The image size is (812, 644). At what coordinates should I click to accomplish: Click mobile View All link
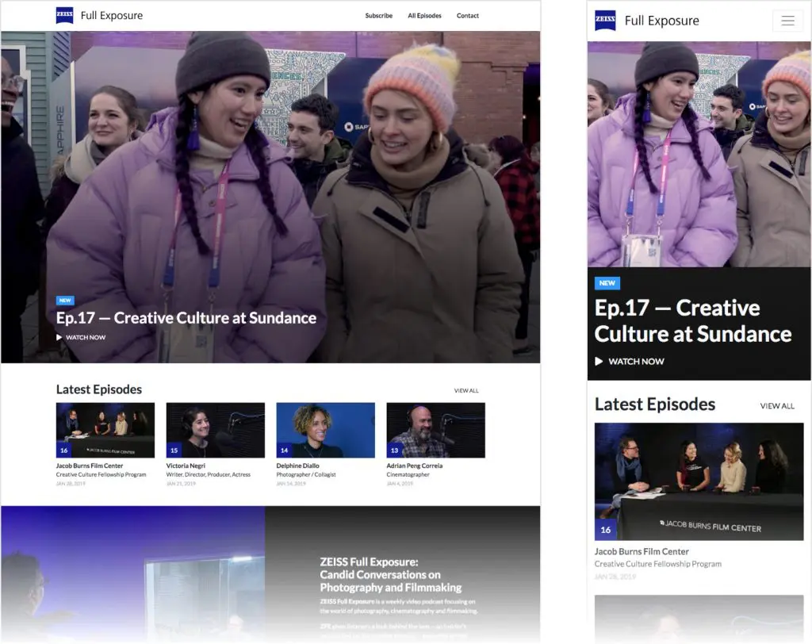point(777,406)
